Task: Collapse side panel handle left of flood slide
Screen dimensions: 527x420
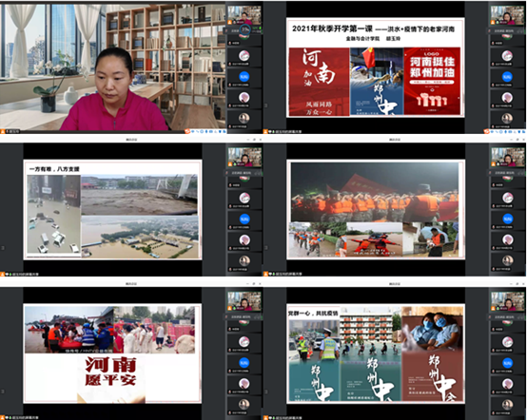Action: point(3,248)
